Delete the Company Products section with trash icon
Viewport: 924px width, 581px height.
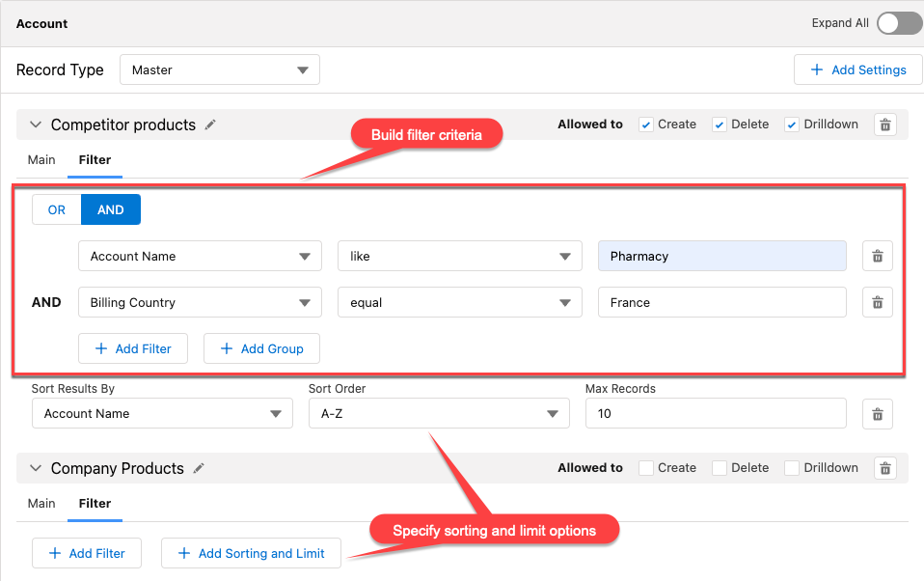coord(884,467)
